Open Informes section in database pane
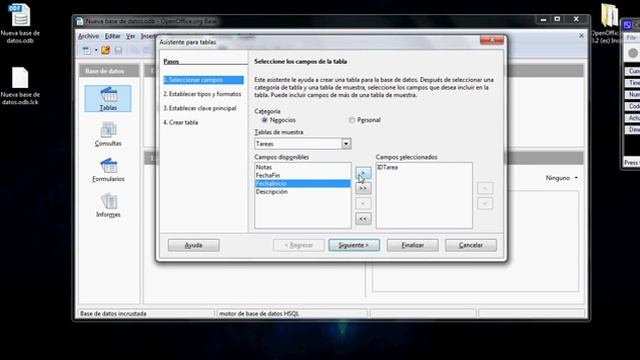The image size is (640, 360). tap(108, 205)
